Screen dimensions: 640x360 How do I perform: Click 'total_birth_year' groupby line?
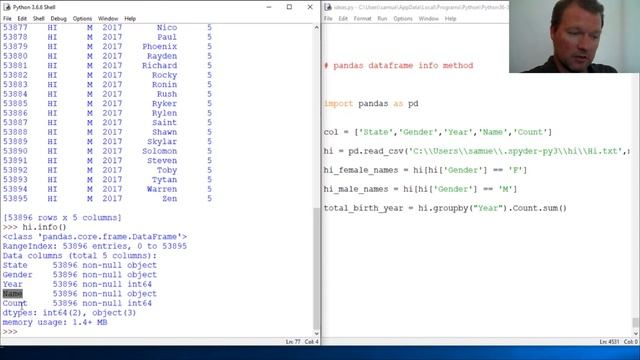(445, 208)
